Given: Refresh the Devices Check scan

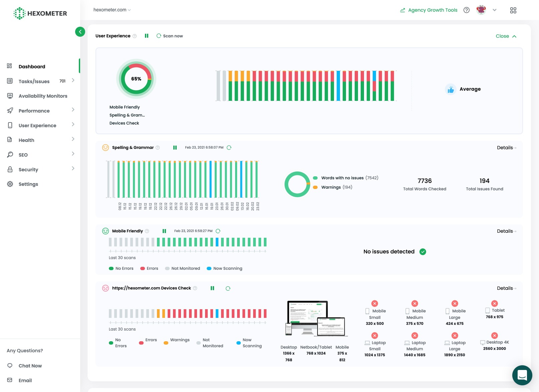Looking at the screenshot, I should point(228,288).
